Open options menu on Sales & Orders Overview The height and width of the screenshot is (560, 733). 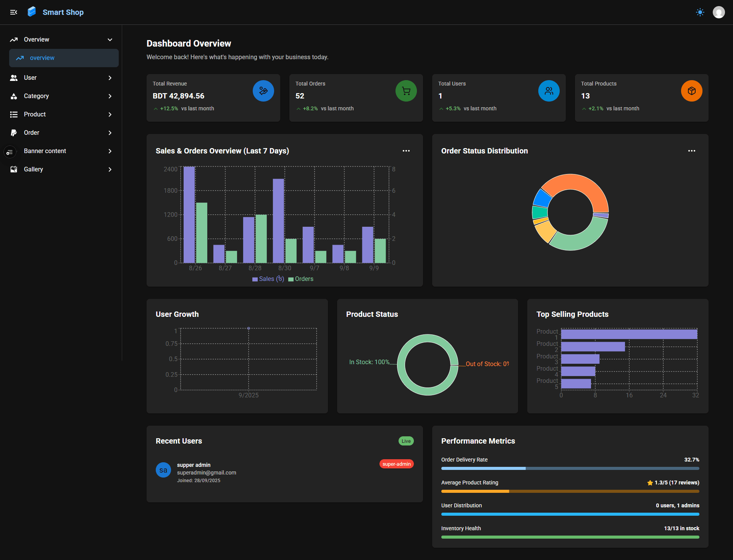point(406,151)
